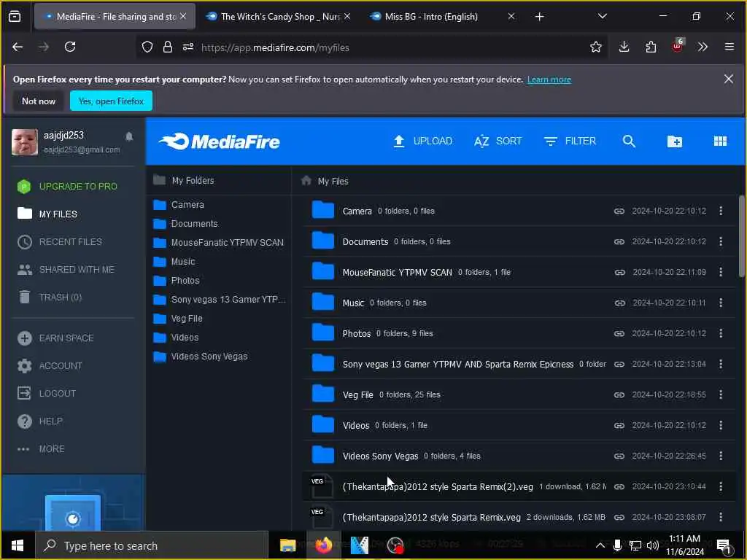Open File Explorer from taskbar

tap(287, 545)
